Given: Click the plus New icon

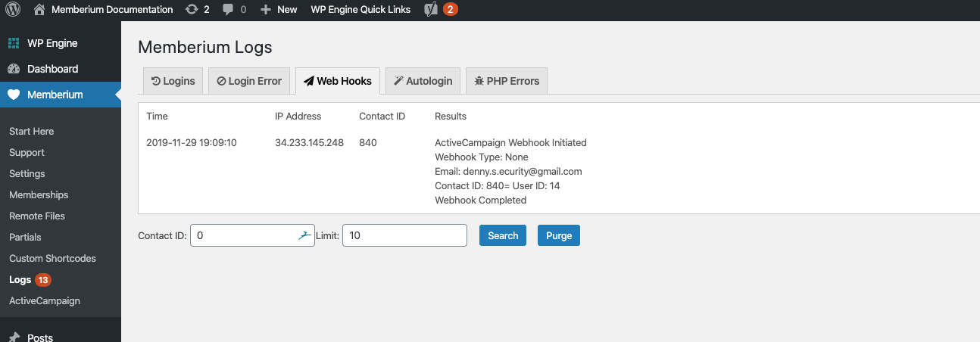Looking at the screenshot, I should 265,10.
